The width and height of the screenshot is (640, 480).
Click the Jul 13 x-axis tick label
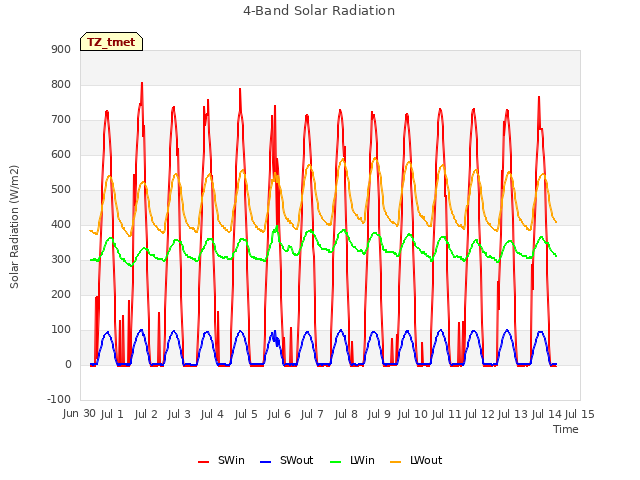(x=513, y=414)
